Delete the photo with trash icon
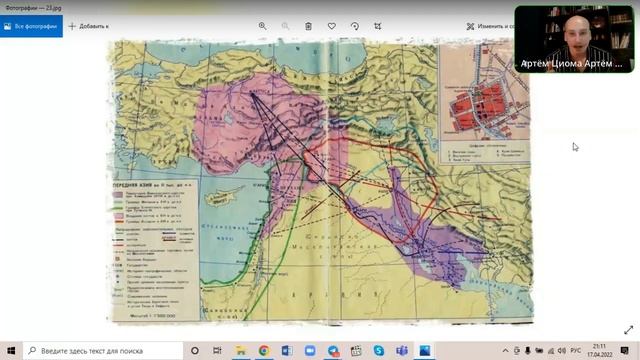This screenshot has width=640, height=360. tap(309, 26)
